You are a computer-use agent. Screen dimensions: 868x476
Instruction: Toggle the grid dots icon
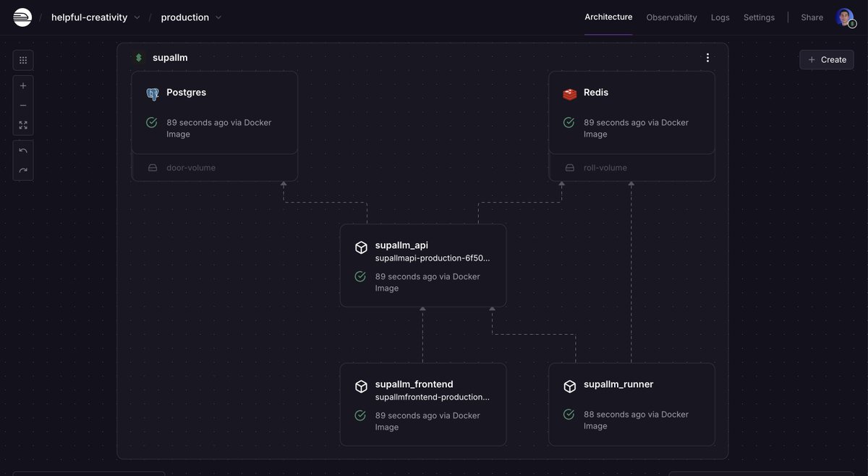[23, 60]
